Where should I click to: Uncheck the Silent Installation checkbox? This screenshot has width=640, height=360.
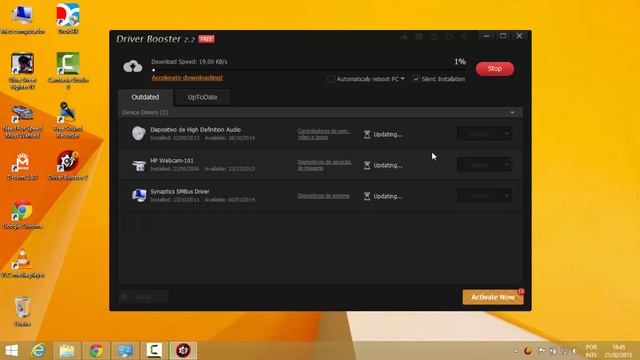pyautogui.click(x=416, y=79)
